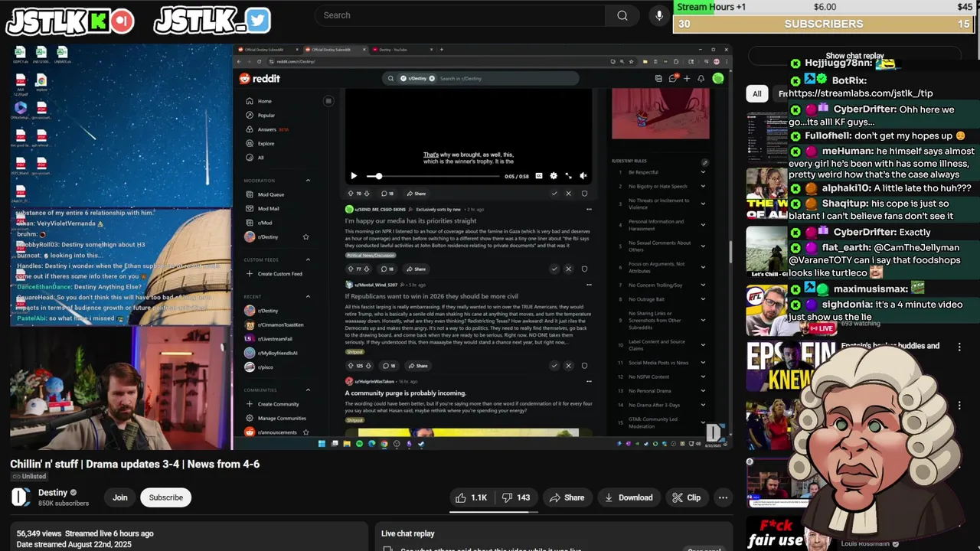This screenshot has height=551, width=980.
Task: Expand rule 'No Drama After 3-Days'
Action: pos(703,405)
